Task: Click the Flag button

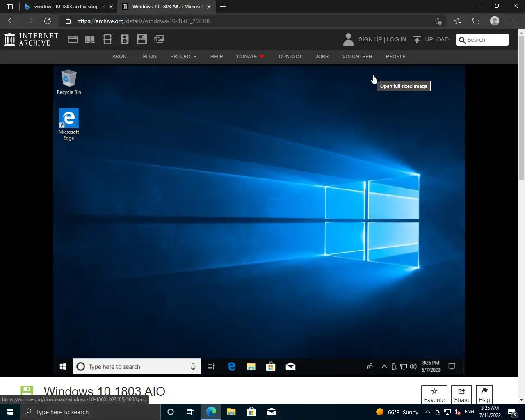Action: (x=484, y=395)
